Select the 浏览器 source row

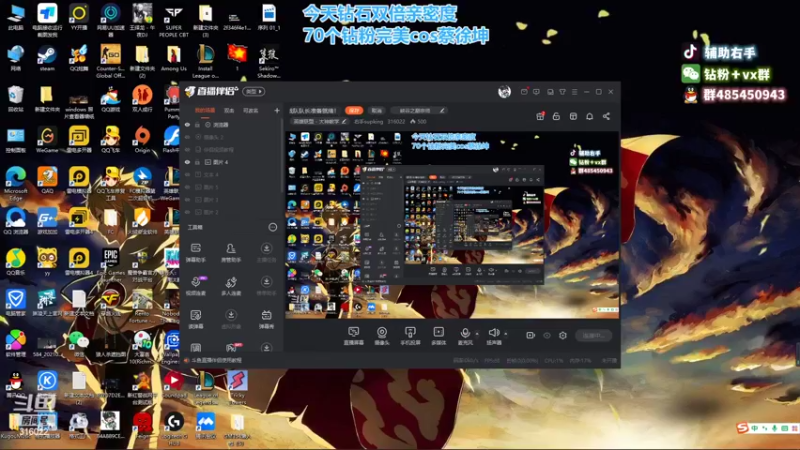click(232, 124)
